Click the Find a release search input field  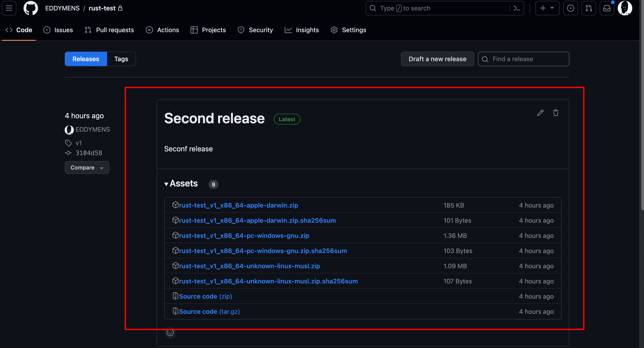point(523,59)
